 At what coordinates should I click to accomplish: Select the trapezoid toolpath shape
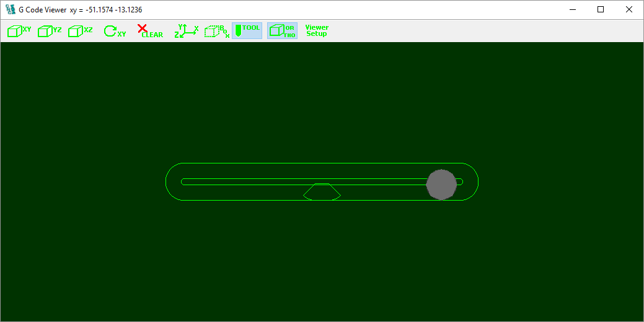[322, 192]
